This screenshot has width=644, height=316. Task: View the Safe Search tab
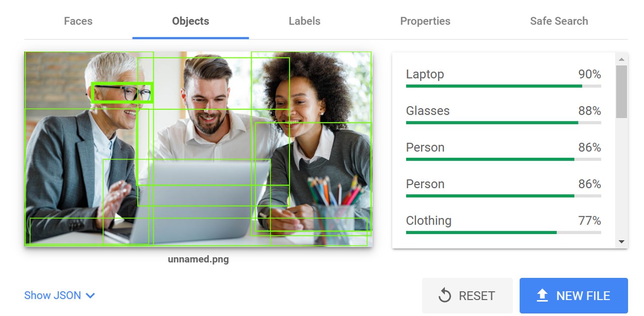point(559,21)
